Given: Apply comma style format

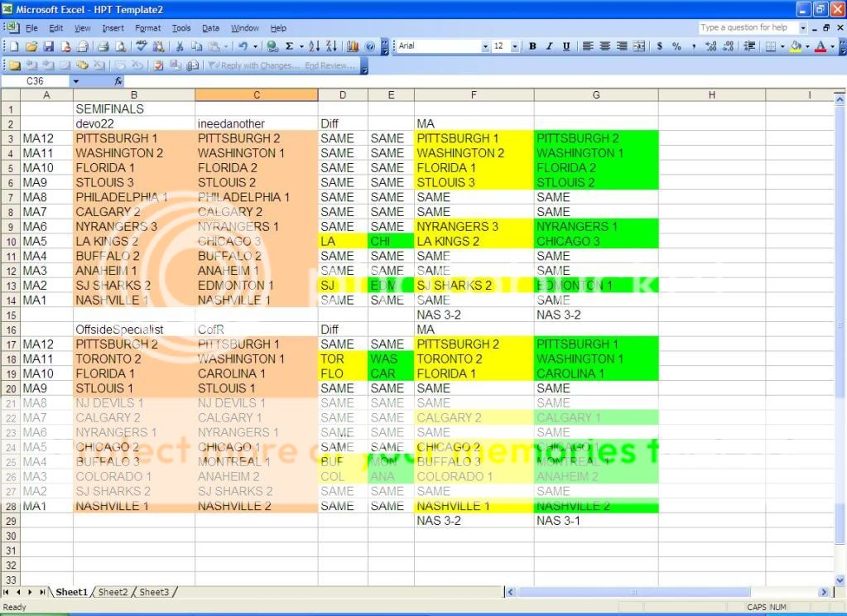Looking at the screenshot, I should [694, 46].
